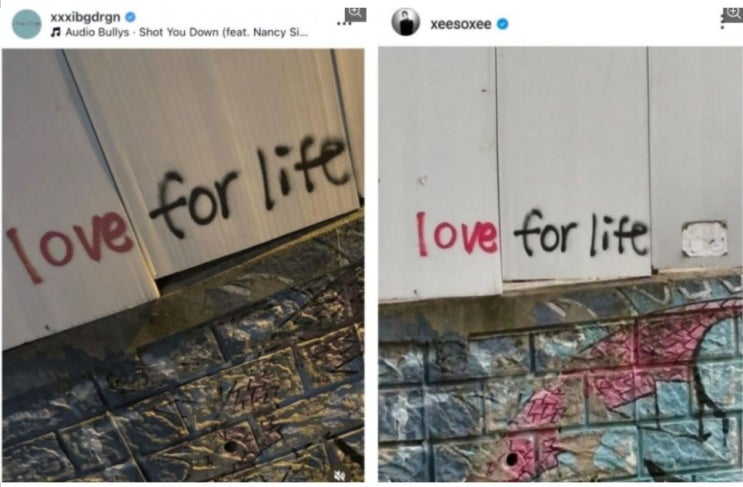The height and width of the screenshot is (487, 743).
Task: Click black 'for life' graffiti in xxxibgdrgn's video
Action: click(x=249, y=187)
